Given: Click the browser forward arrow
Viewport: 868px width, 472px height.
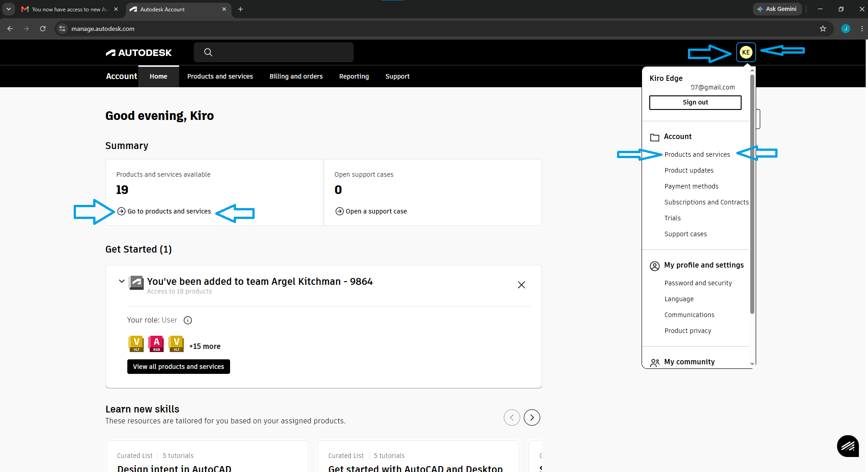Looking at the screenshot, I should tap(26, 29).
